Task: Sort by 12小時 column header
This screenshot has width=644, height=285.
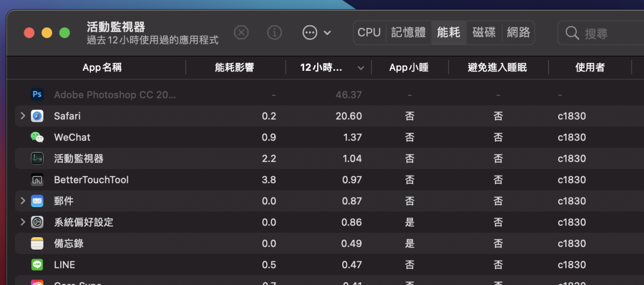Action: pos(321,68)
